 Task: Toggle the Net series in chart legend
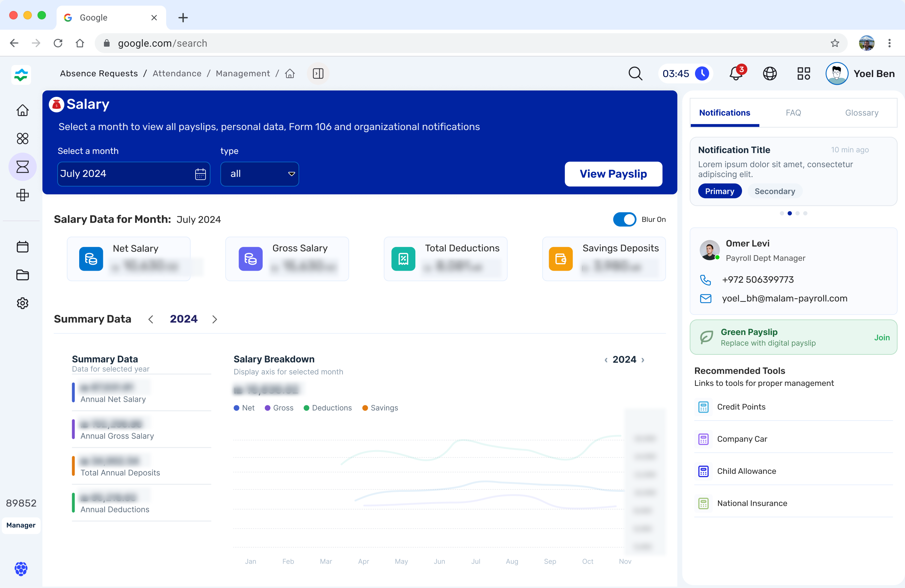click(x=244, y=408)
